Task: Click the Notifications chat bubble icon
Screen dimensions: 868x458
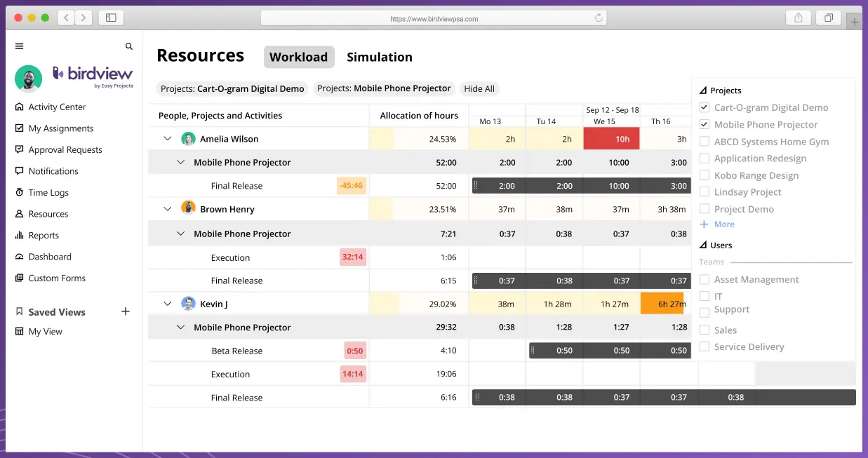Action: tap(20, 171)
